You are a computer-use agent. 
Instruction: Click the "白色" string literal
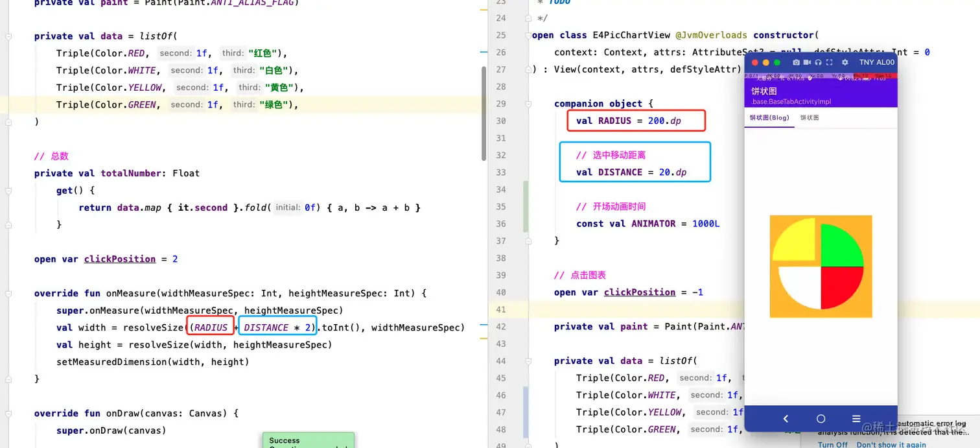[x=275, y=71]
